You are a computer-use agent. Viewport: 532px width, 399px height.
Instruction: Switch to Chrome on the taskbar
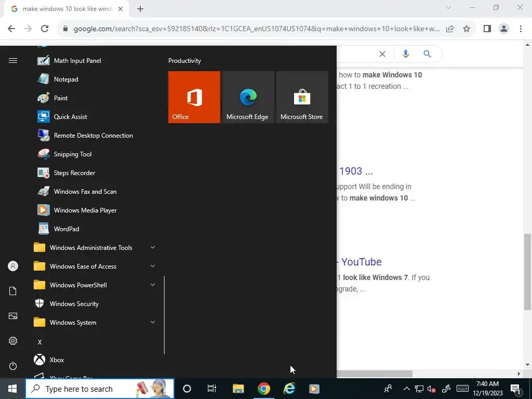coord(263,389)
